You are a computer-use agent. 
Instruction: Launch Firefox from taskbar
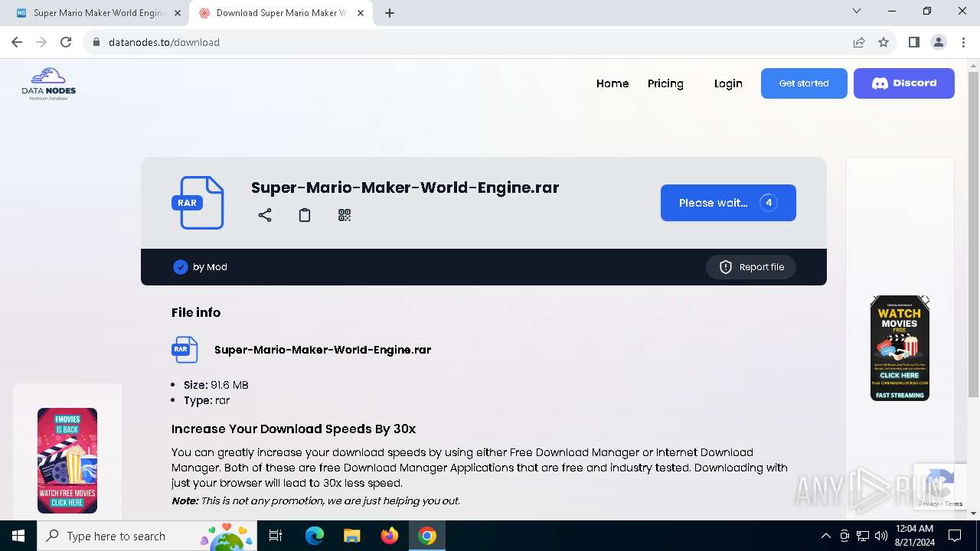pos(390,536)
